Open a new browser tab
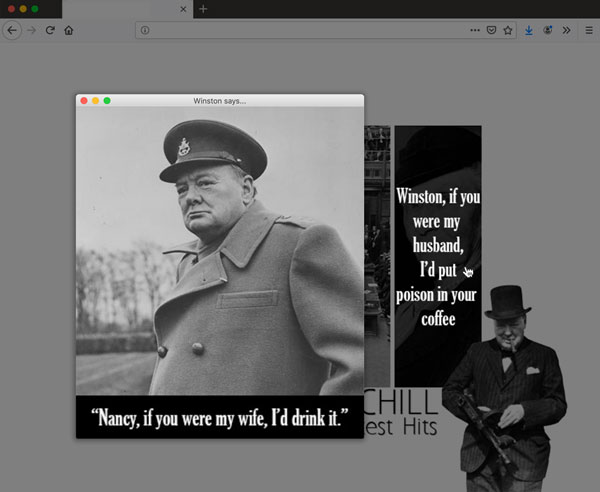The height and width of the screenshot is (492, 600). tap(203, 9)
